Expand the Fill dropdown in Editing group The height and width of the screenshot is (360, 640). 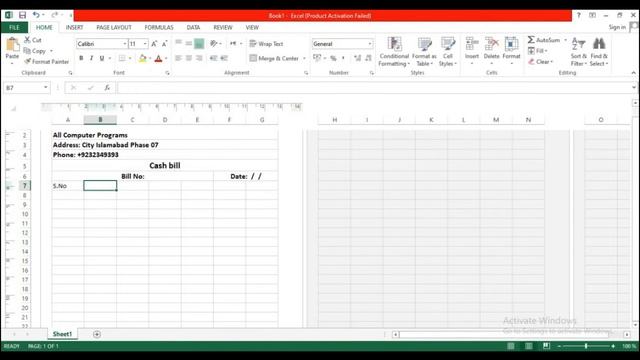click(x=546, y=51)
